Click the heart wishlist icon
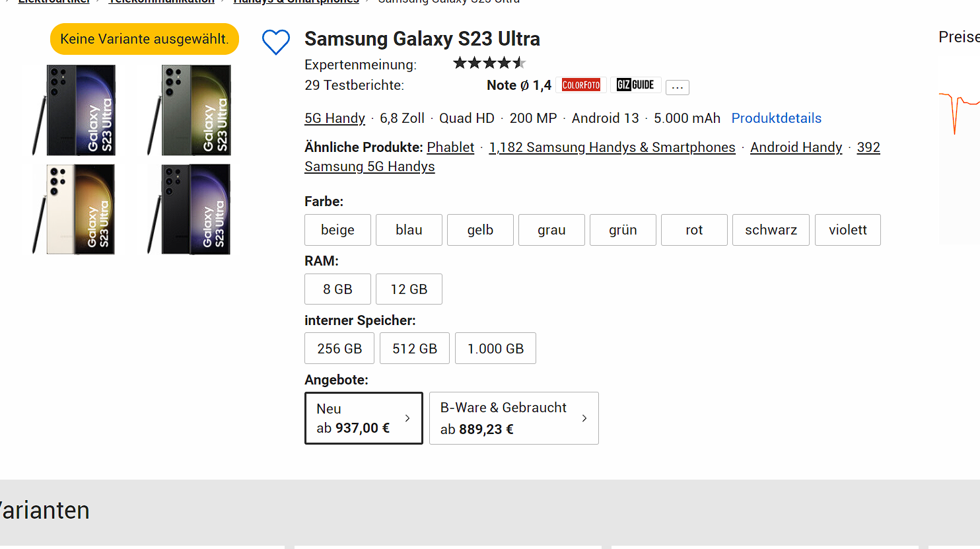The image size is (980, 549). click(x=275, y=42)
